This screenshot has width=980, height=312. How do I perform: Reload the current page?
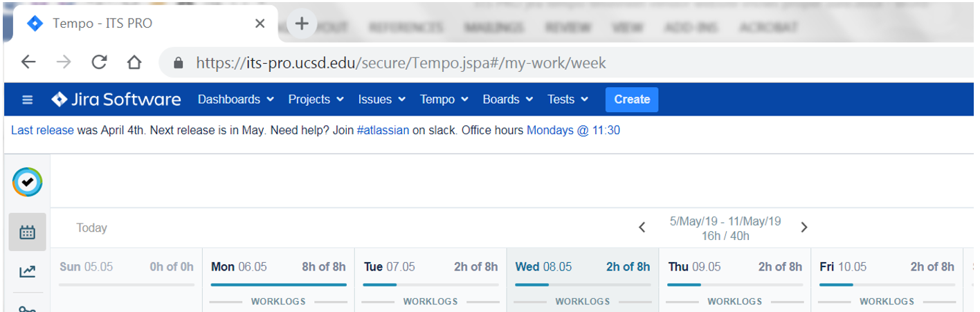(99, 62)
